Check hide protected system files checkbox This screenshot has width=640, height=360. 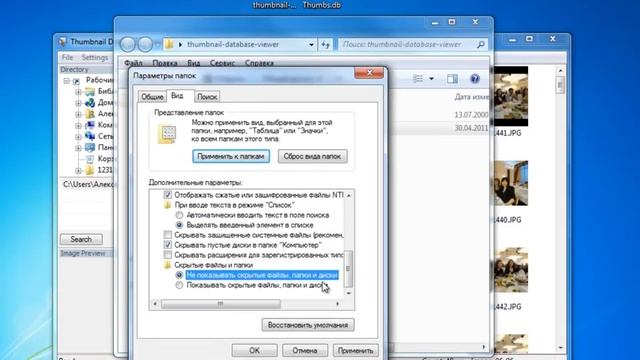[167, 235]
